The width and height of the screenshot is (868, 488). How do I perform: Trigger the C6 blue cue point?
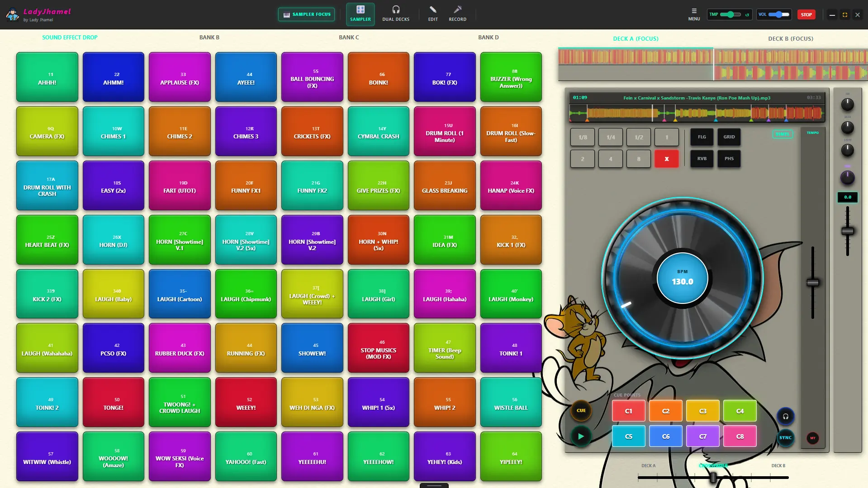point(666,436)
